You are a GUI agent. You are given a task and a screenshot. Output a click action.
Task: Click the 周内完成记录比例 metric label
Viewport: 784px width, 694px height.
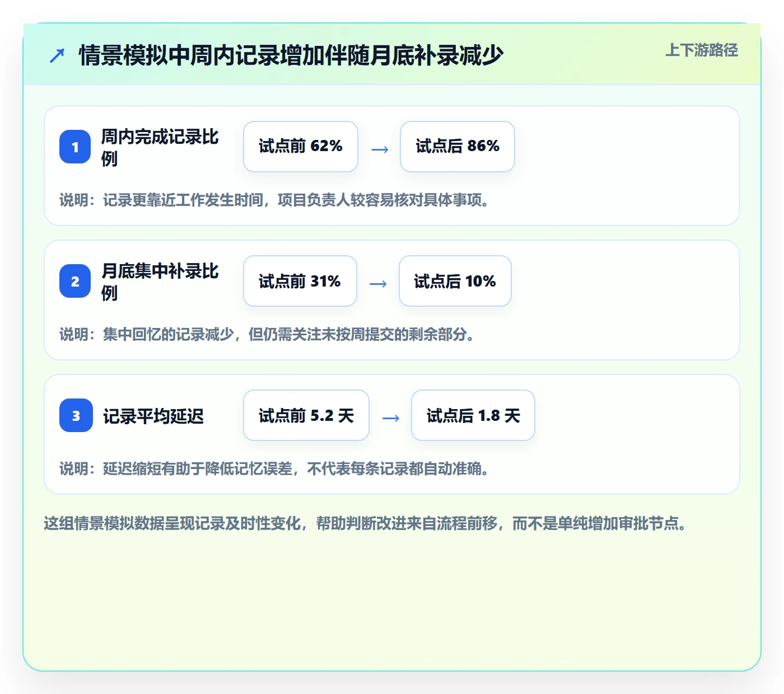point(160,147)
